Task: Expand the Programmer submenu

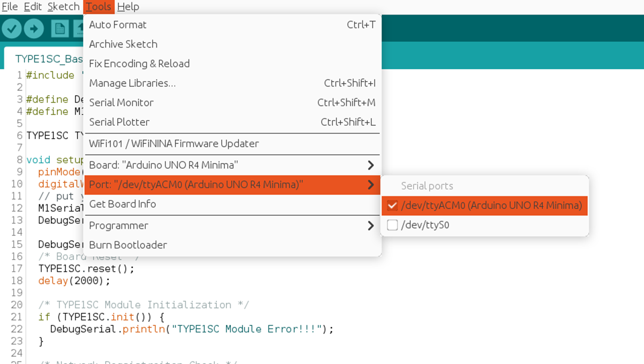Action: click(232, 226)
